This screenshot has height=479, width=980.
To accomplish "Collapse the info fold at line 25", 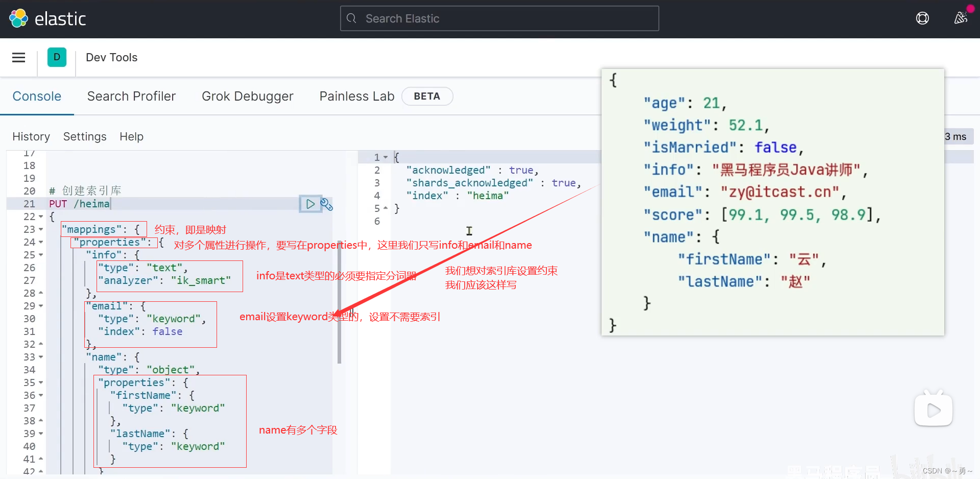I will pyautogui.click(x=41, y=255).
